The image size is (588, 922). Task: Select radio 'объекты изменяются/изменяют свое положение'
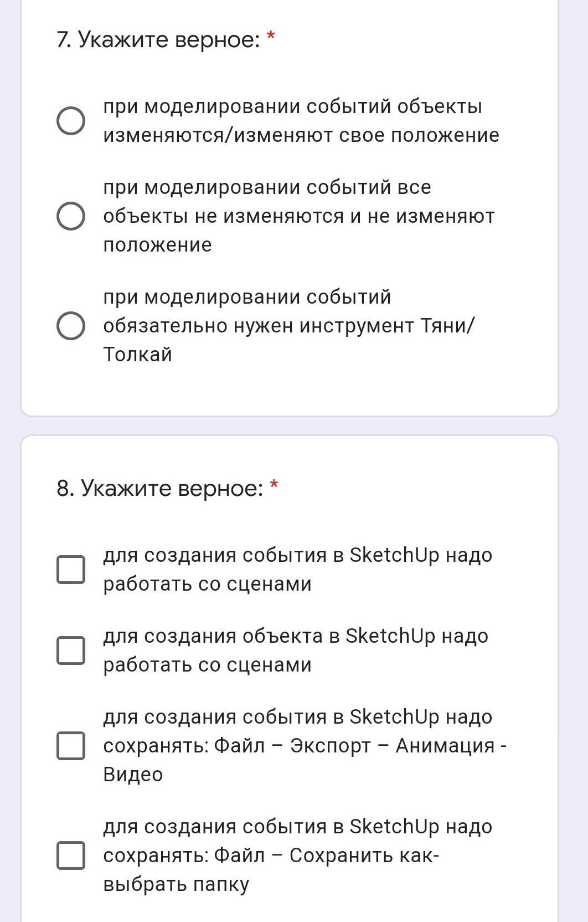point(71,121)
